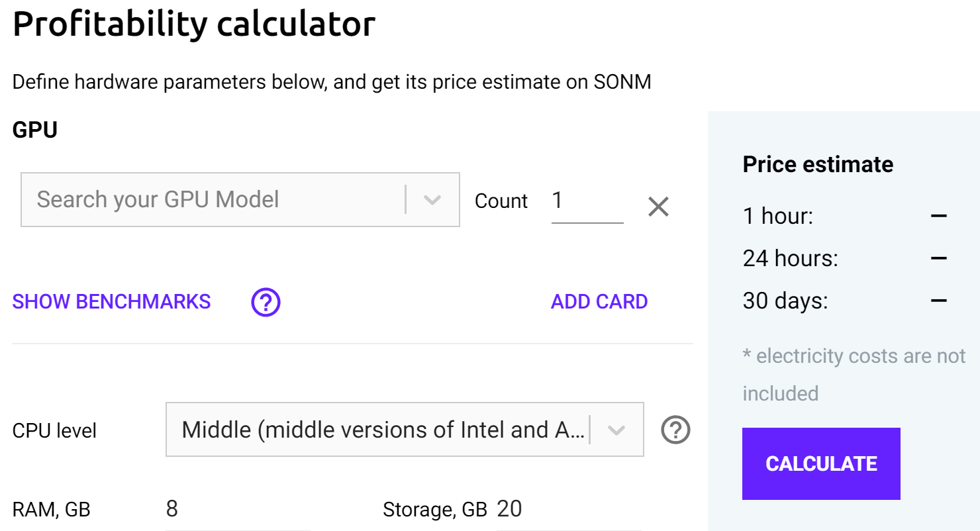Remove the GPU card with X icon
Screen dimensions: 980x531
point(658,207)
